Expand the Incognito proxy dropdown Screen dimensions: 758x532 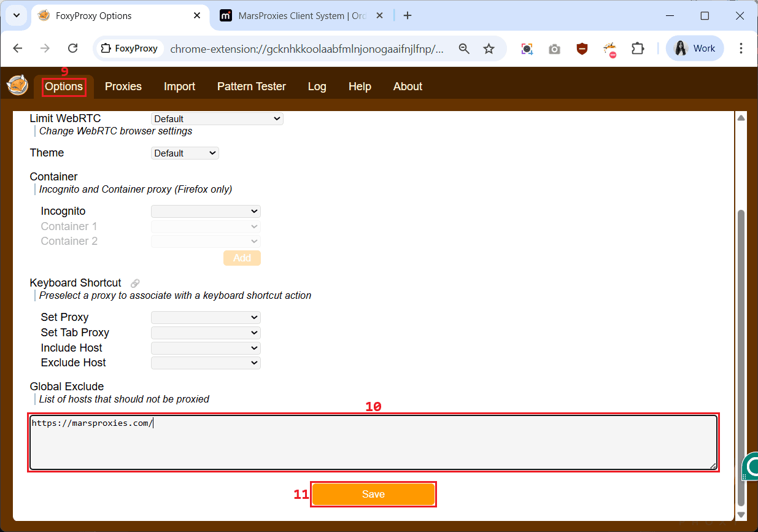206,212
